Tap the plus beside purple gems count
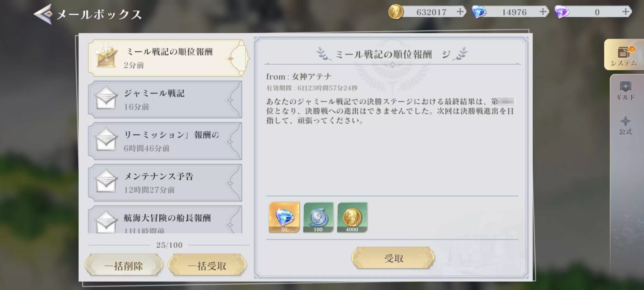 click(x=626, y=12)
